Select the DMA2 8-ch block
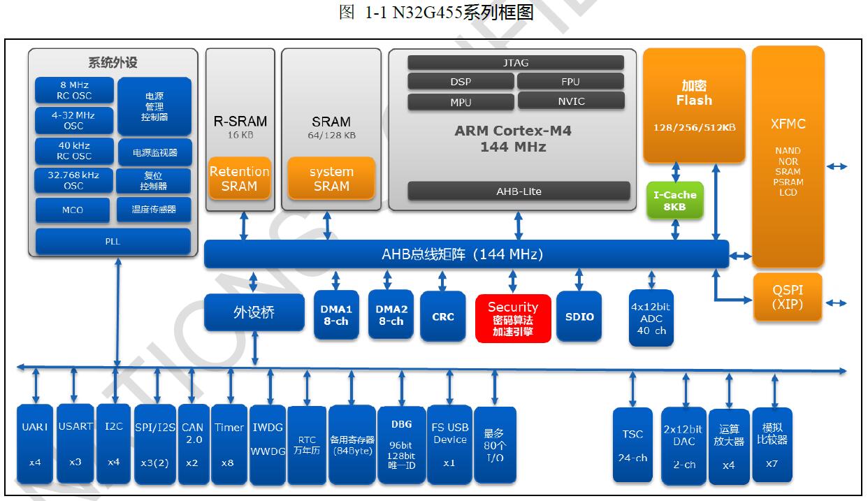Screen dimensions: 868x501 (x=391, y=315)
